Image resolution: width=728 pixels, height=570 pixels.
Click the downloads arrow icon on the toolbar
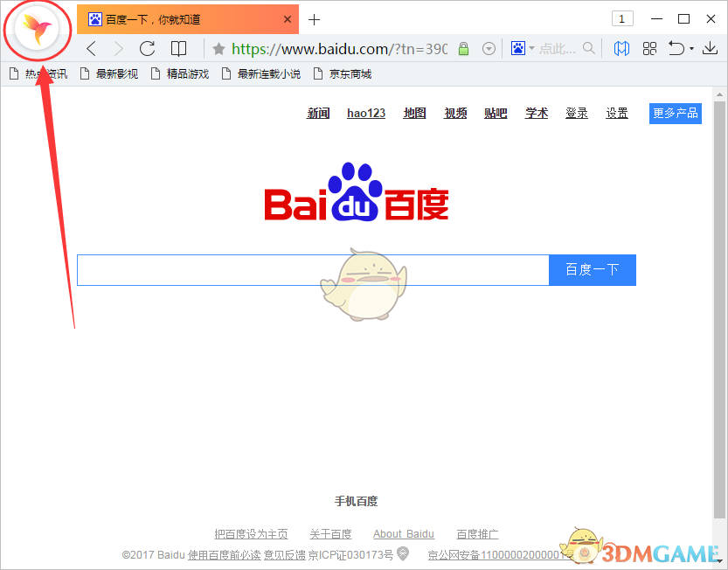[711, 48]
